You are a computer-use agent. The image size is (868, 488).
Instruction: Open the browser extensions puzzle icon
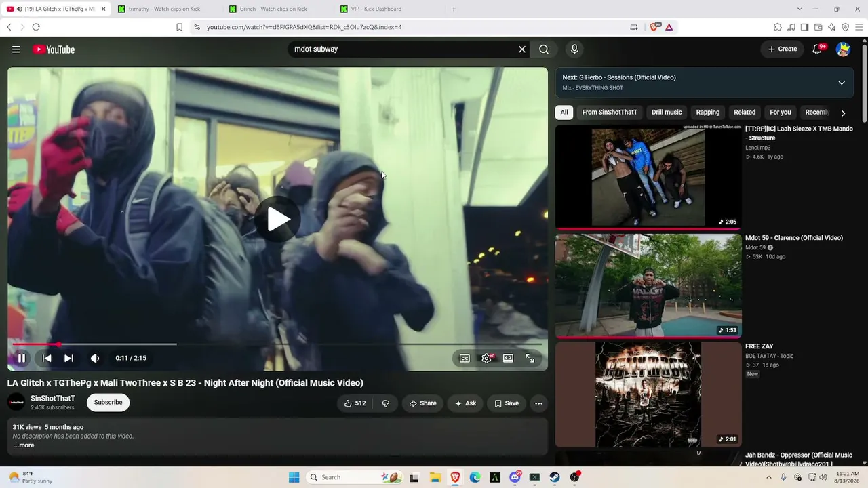(x=778, y=27)
